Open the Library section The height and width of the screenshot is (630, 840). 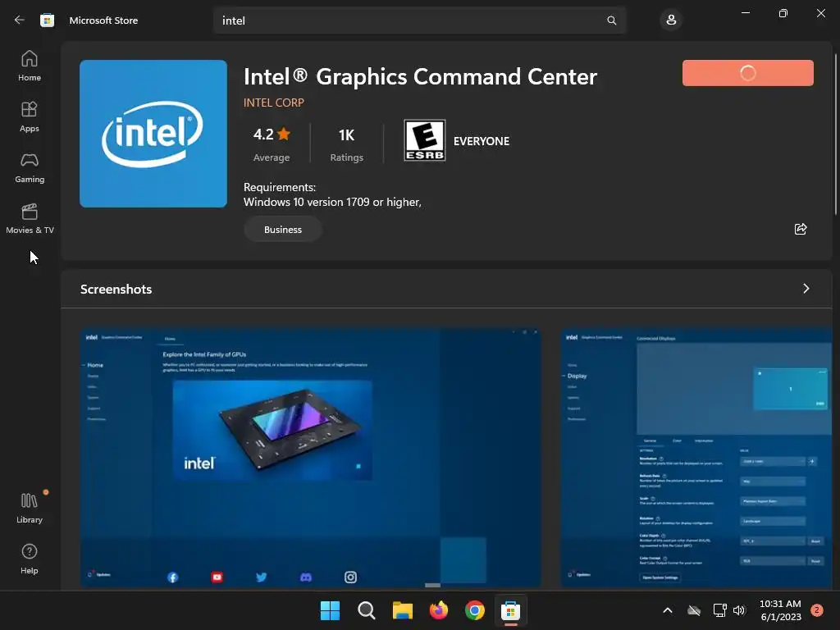click(30, 508)
